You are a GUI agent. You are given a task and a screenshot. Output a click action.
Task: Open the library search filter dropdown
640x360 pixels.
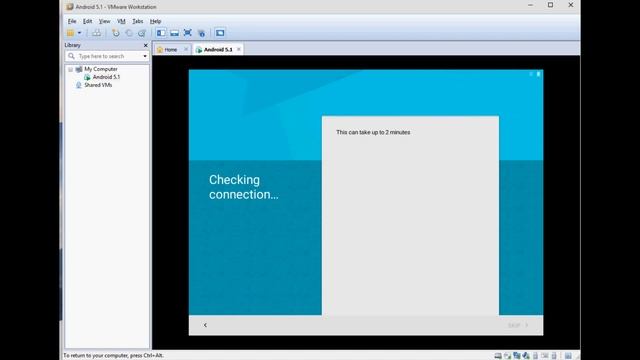(x=145, y=56)
